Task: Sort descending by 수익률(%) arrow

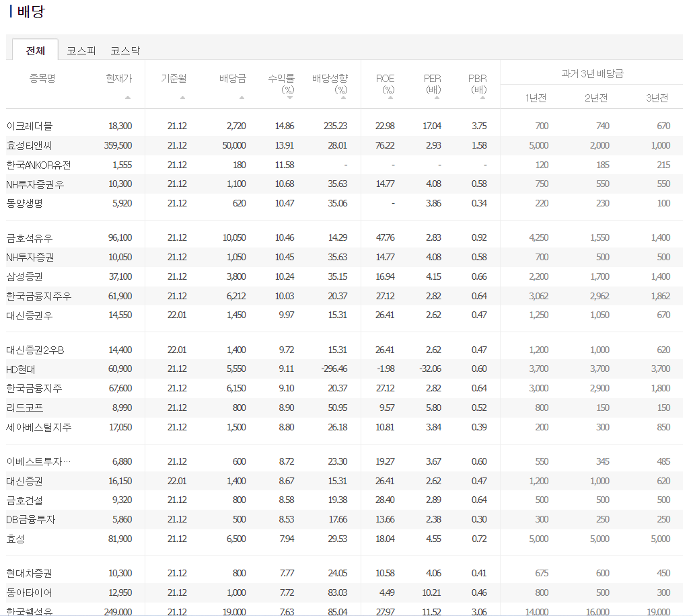Action: 290,98
